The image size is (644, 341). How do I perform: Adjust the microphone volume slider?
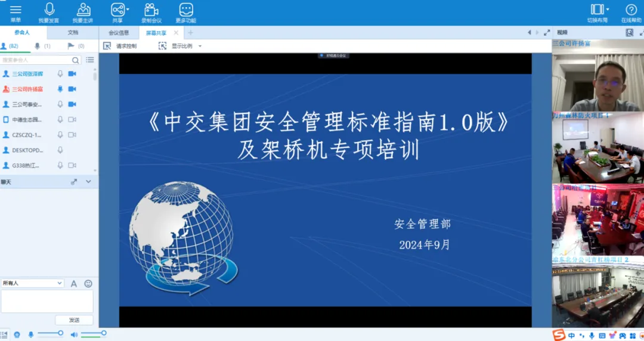60,333
